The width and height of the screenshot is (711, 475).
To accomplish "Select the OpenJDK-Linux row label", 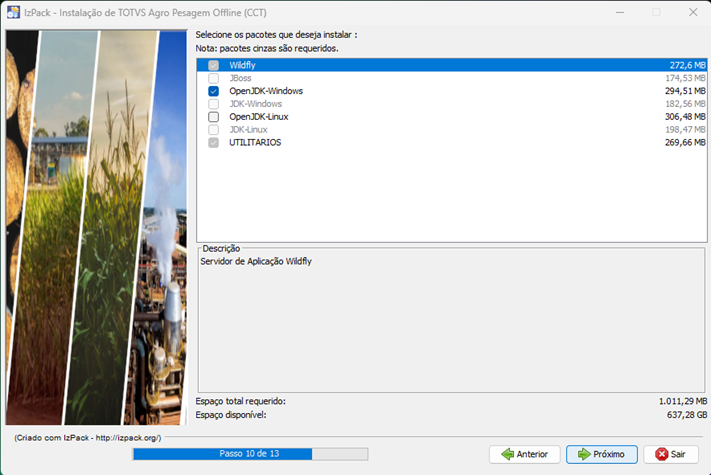I will click(258, 117).
